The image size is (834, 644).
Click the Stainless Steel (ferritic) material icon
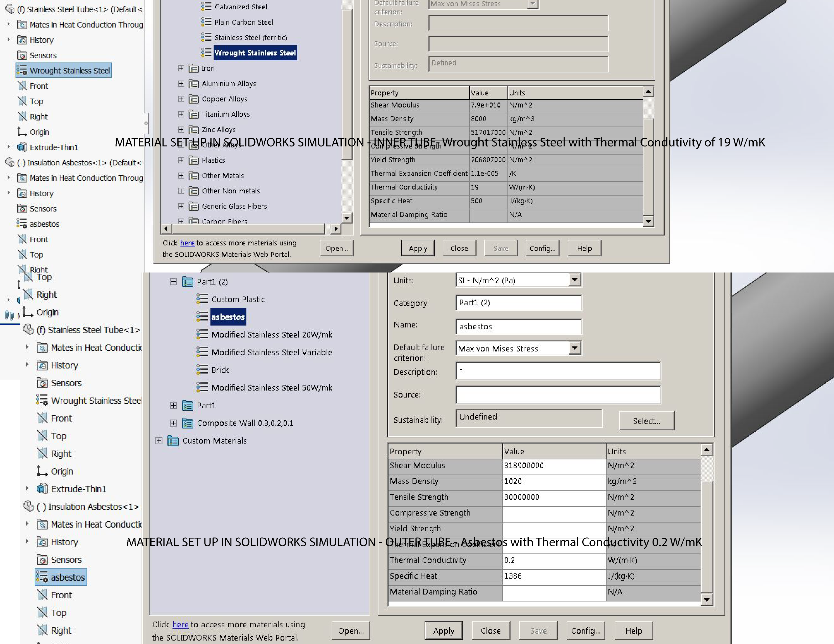tap(206, 37)
